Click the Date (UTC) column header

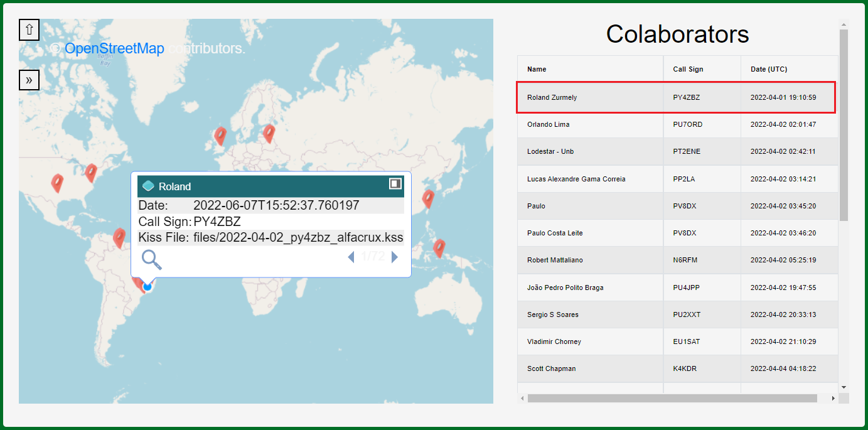(x=768, y=69)
